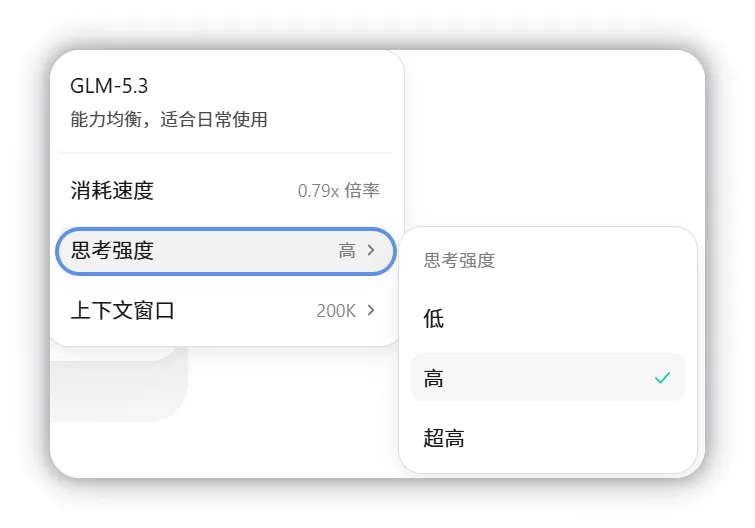Open the 思考强度 submenu row

226,251
